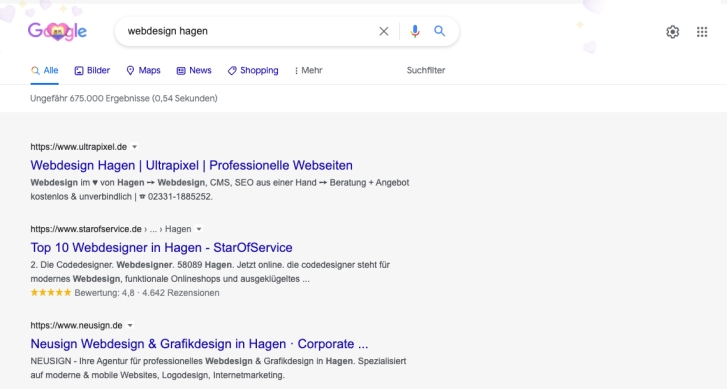Click the Bilder tab image icon

[79, 70]
